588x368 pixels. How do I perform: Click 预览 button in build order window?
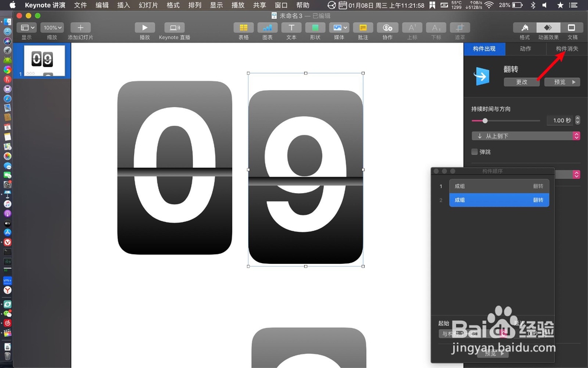(493, 353)
